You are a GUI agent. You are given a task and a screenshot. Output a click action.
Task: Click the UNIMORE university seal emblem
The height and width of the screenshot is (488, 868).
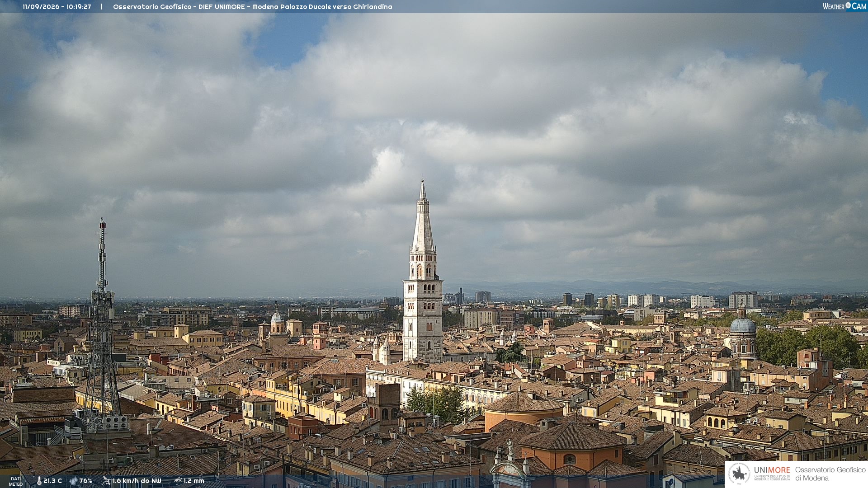click(739, 474)
